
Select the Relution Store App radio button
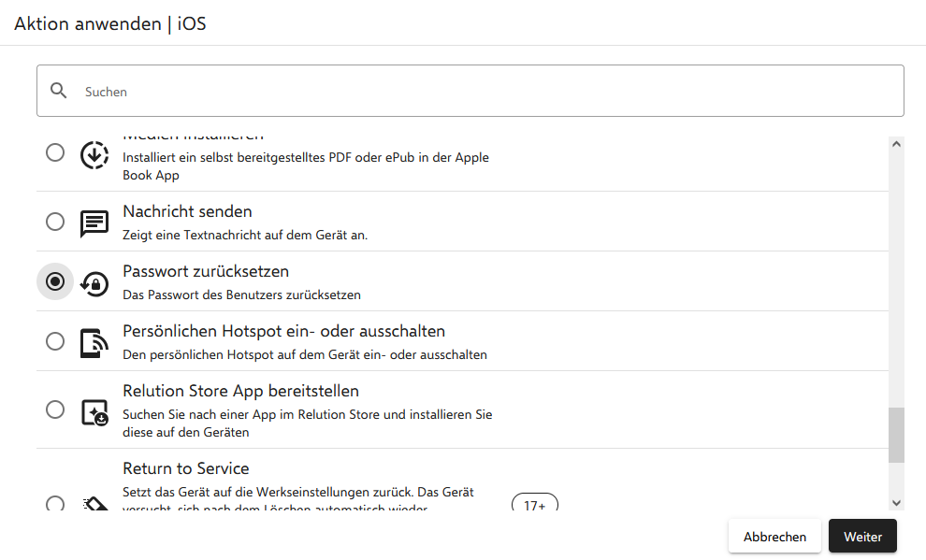coord(55,409)
